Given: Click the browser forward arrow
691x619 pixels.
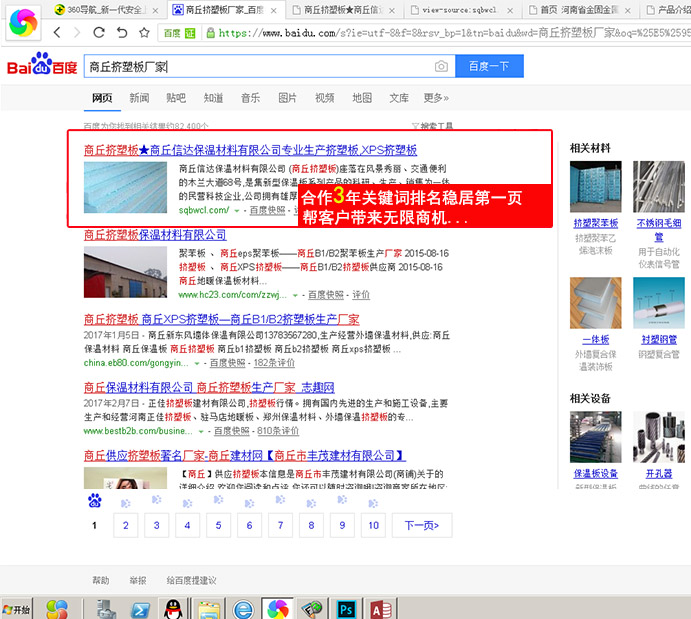Looking at the screenshot, I should (77, 33).
